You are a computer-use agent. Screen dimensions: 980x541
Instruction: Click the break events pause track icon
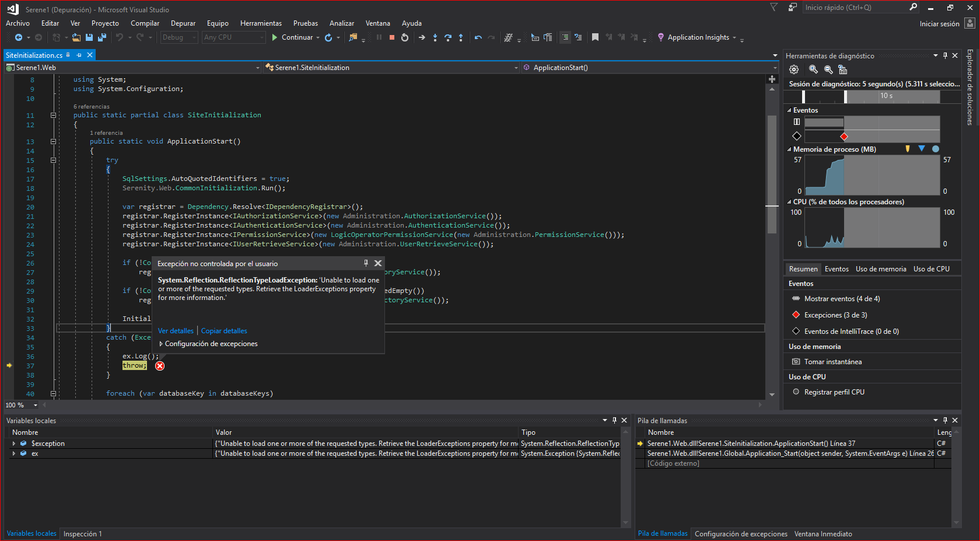tap(797, 122)
